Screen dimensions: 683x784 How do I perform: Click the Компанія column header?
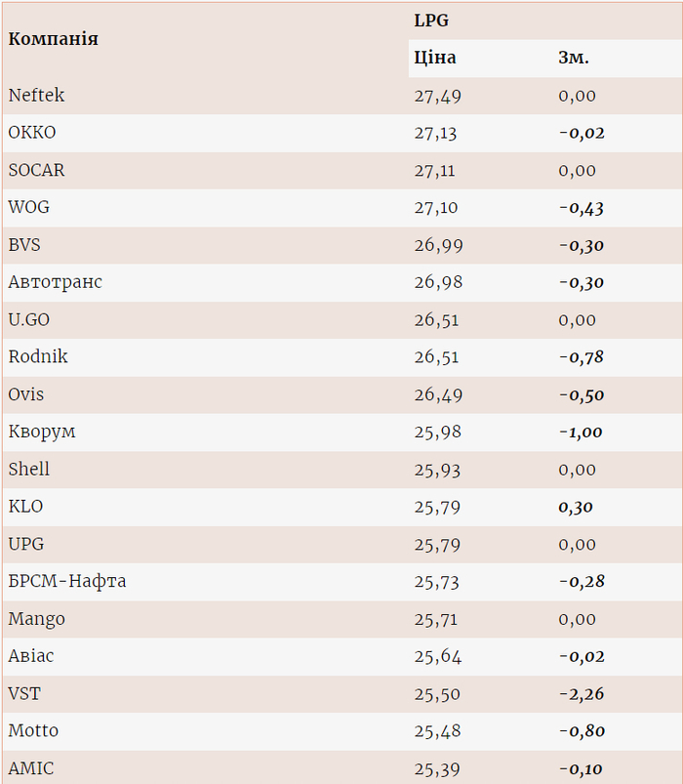tap(54, 39)
